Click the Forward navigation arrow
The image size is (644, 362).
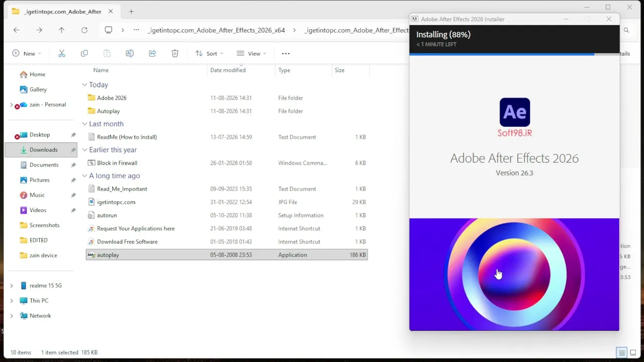[x=39, y=30]
